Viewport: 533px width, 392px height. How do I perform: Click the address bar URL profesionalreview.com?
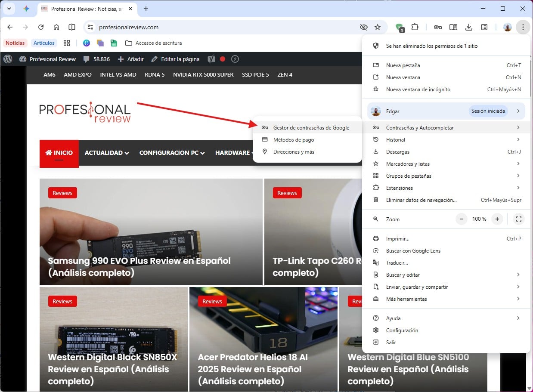point(129,27)
